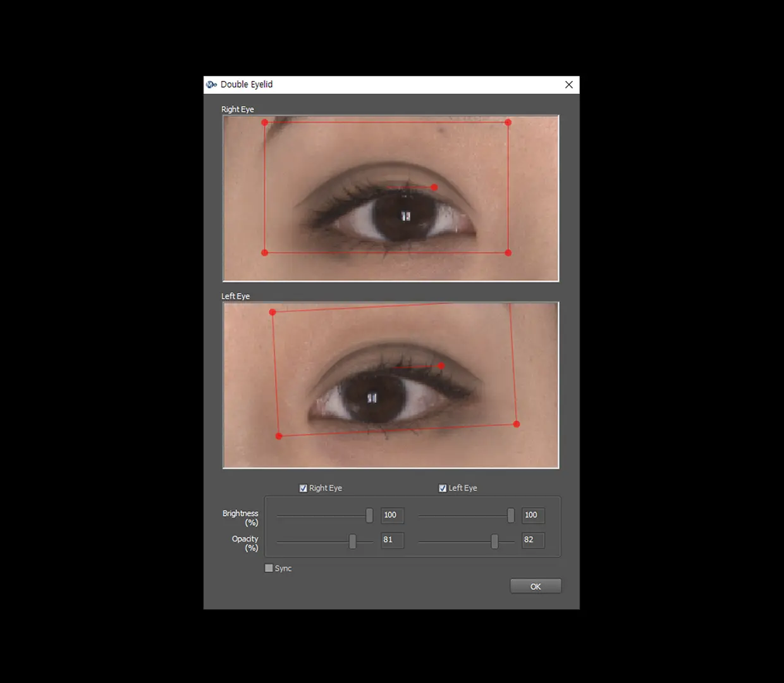Viewport: 784px width, 683px height.
Task: Focus the right eye Opacity field showing 81
Action: (392, 540)
